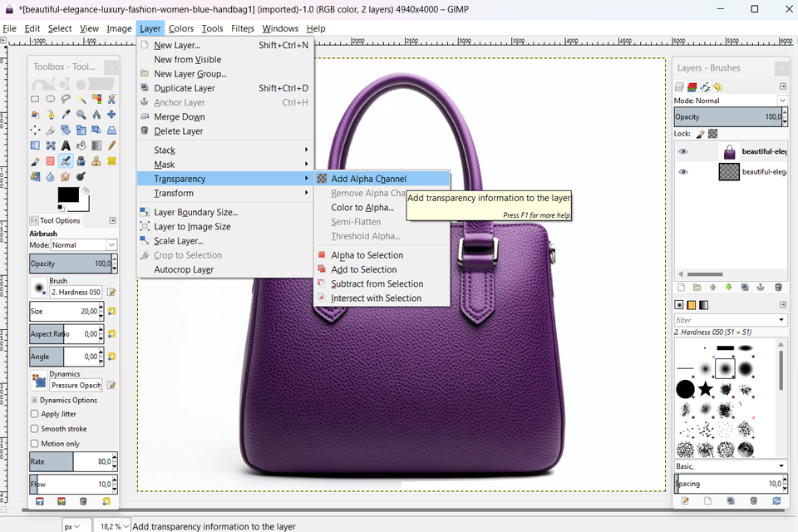Enable the Apply Jitter checkbox
This screenshot has width=798, height=532.
pyautogui.click(x=35, y=414)
